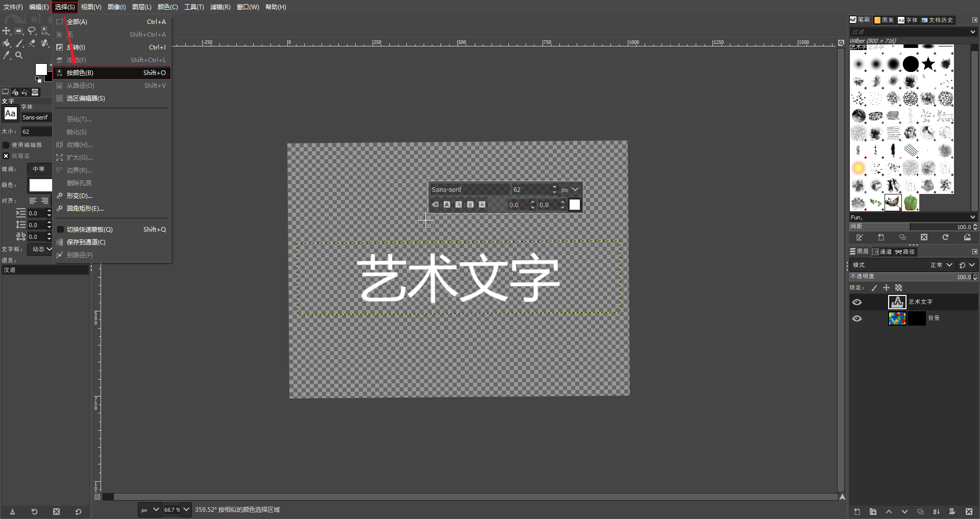Toggle lock alpha channel icon
This screenshot has width=980, height=519.
(898, 288)
